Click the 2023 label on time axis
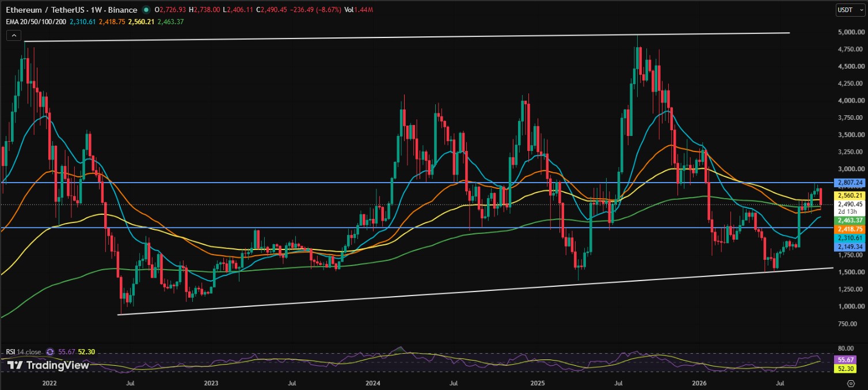This screenshot has width=868, height=390. click(211, 383)
